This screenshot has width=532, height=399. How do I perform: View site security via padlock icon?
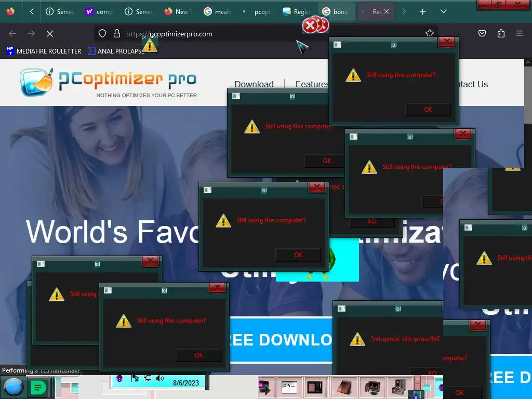(x=117, y=34)
